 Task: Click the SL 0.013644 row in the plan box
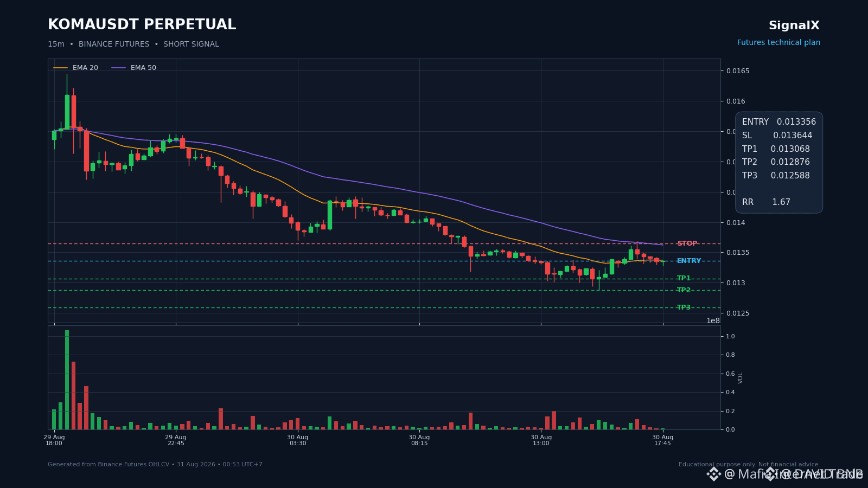777,136
